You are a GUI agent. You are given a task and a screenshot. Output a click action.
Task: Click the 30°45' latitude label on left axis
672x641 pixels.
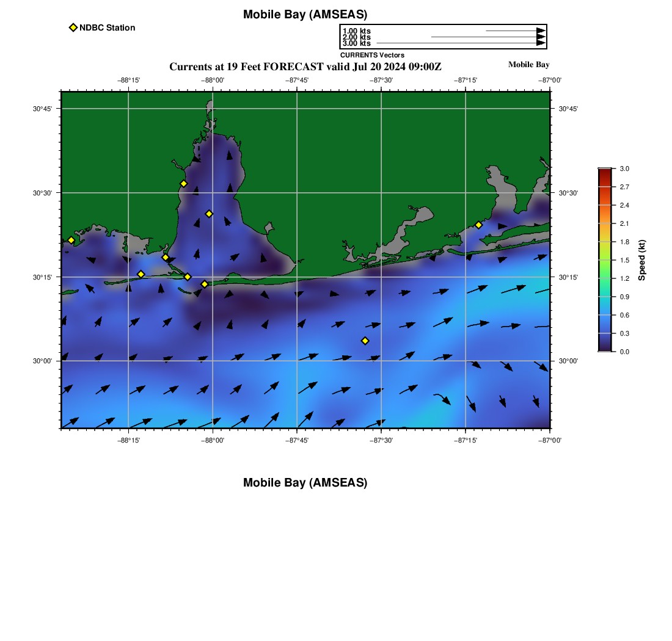pos(42,109)
